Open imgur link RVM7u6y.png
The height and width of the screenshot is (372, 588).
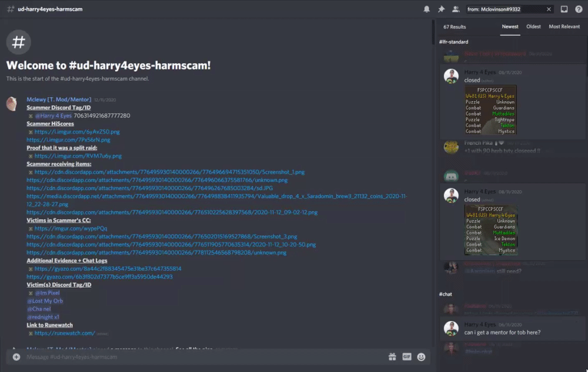click(x=78, y=156)
